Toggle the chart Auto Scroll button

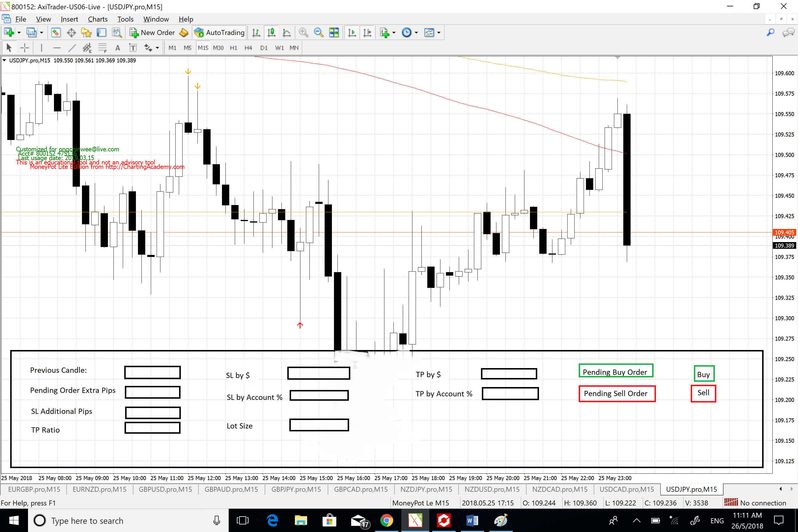pyautogui.click(x=352, y=33)
